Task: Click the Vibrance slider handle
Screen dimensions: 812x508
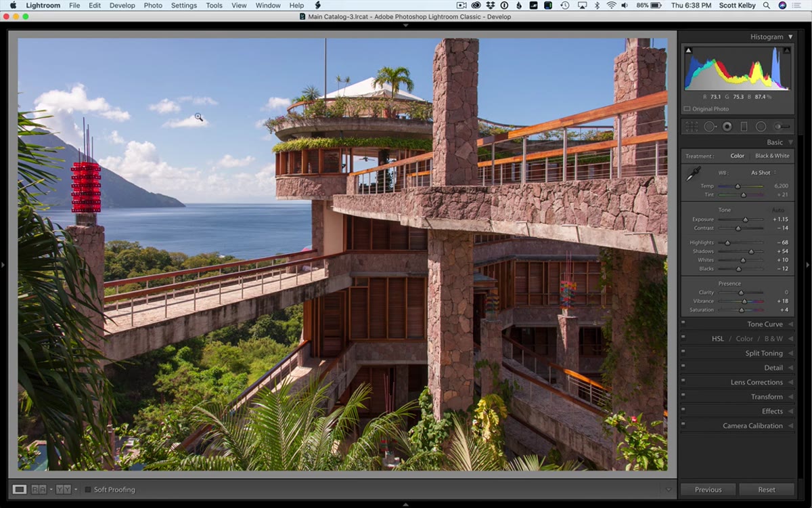Action: [x=746, y=301]
